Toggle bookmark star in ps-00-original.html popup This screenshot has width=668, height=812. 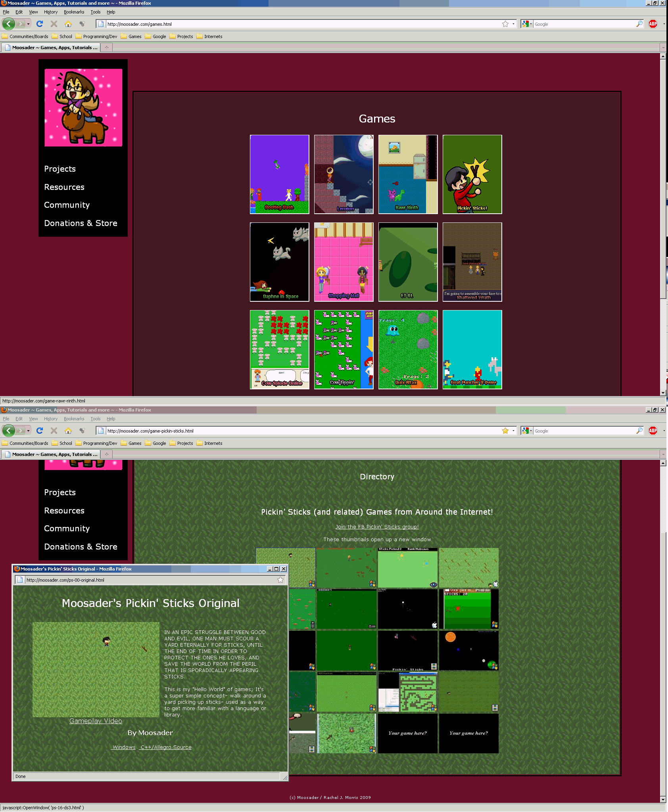click(280, 580)
